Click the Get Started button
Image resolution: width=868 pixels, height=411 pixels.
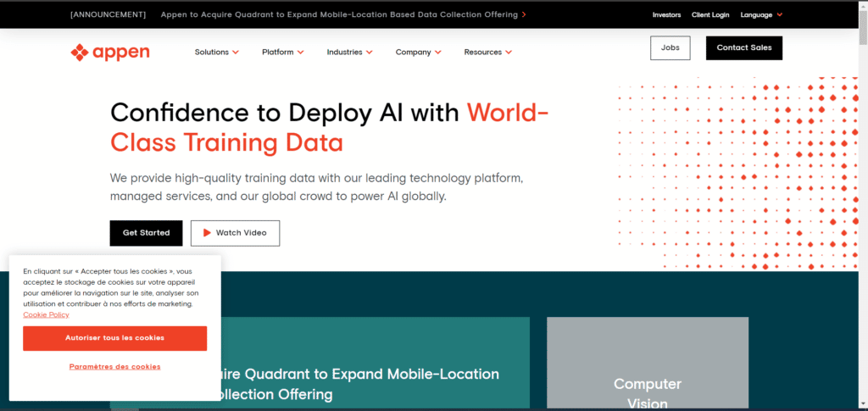point(146,233)
